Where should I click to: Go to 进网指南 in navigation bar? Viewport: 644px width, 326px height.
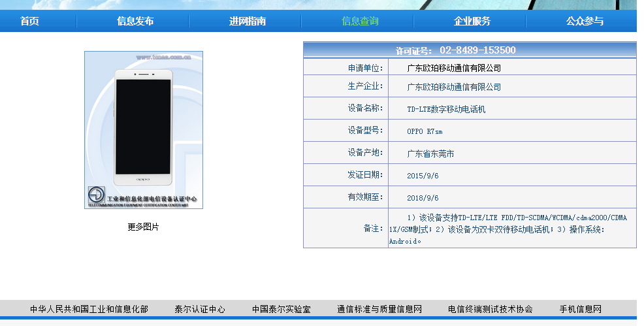(x=248, y=21)
